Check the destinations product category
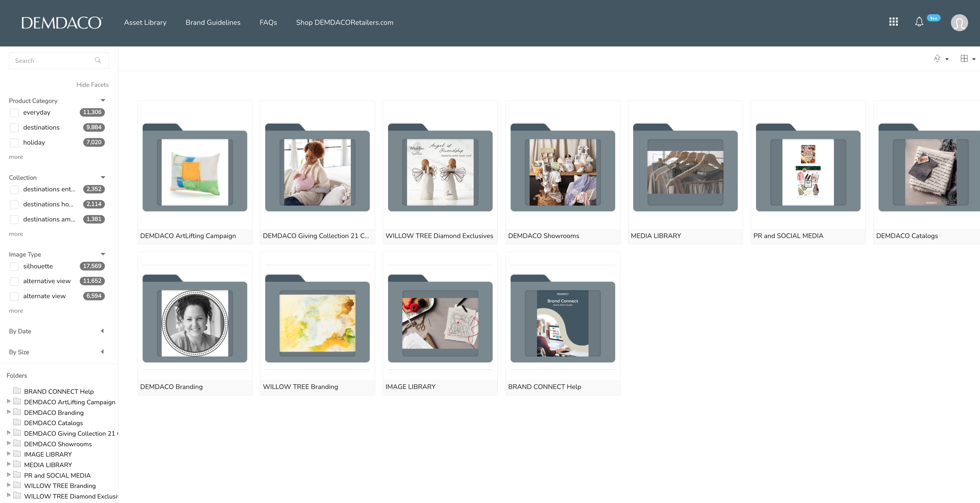 pyautogui.click(x=14, y=128)
